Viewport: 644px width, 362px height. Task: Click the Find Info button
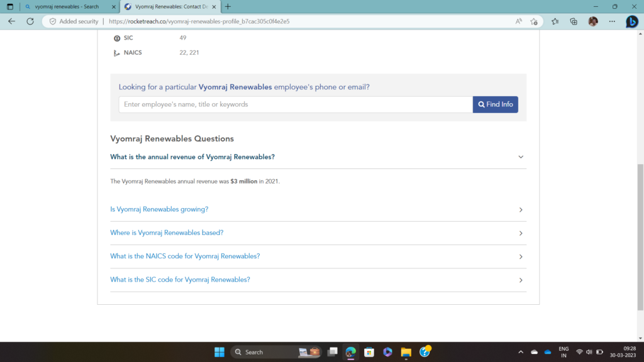coord(496,105)
